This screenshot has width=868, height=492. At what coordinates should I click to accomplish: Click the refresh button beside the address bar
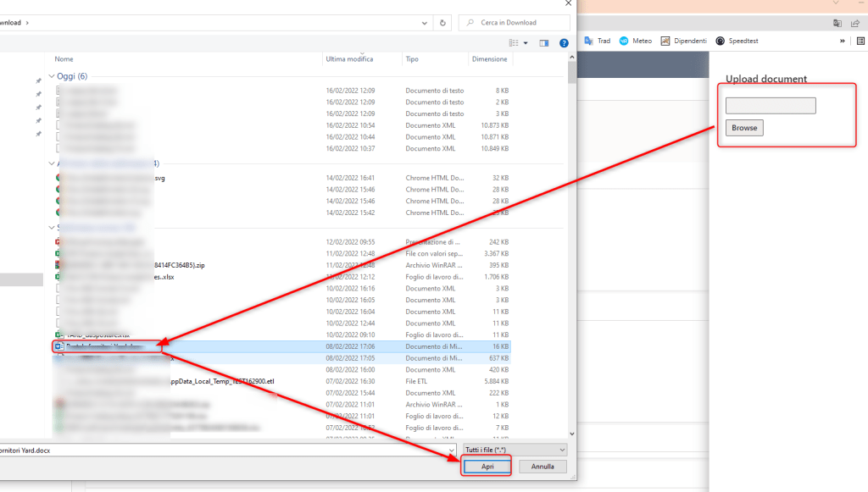(x=442, y=23)
